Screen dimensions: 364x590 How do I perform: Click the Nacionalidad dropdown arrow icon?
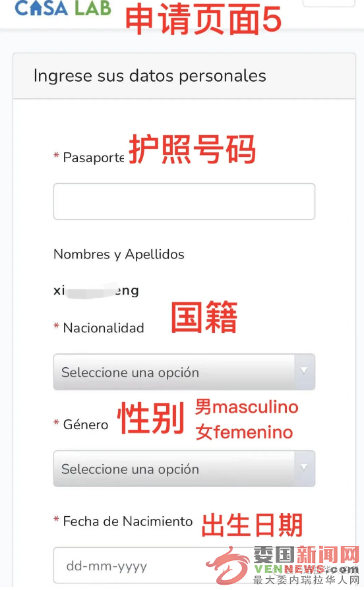(304, 370)
